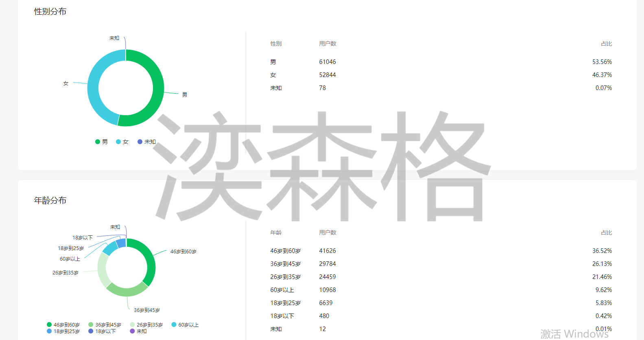Click the medium green 36岁到45岁 age donut segment

127,291
